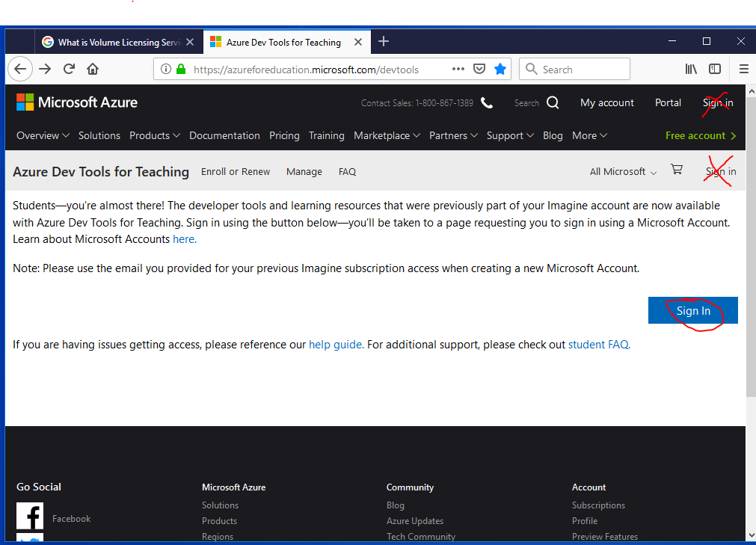The image size is (756, 545).
Task: Expand the More dropdown menu
Action: point(590,135)
